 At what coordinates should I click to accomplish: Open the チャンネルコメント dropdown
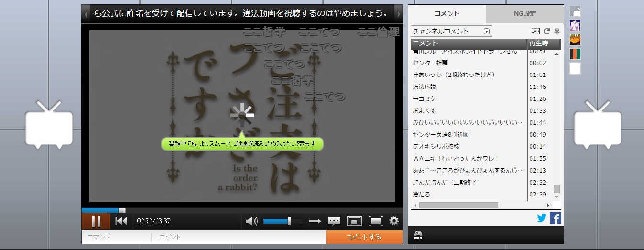click(452, 31)
